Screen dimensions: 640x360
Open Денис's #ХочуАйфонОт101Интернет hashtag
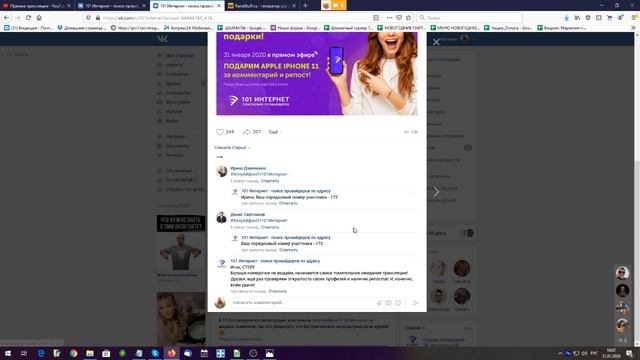tap(259, 220)
